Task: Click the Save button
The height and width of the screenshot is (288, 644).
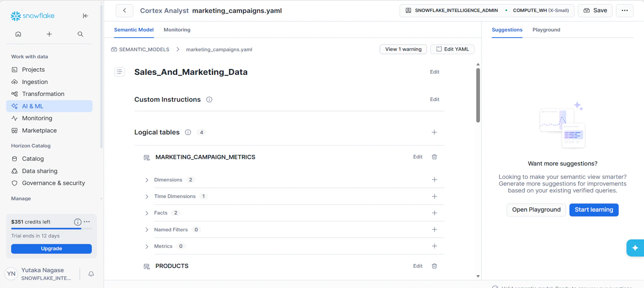Action: click(595, 11)
